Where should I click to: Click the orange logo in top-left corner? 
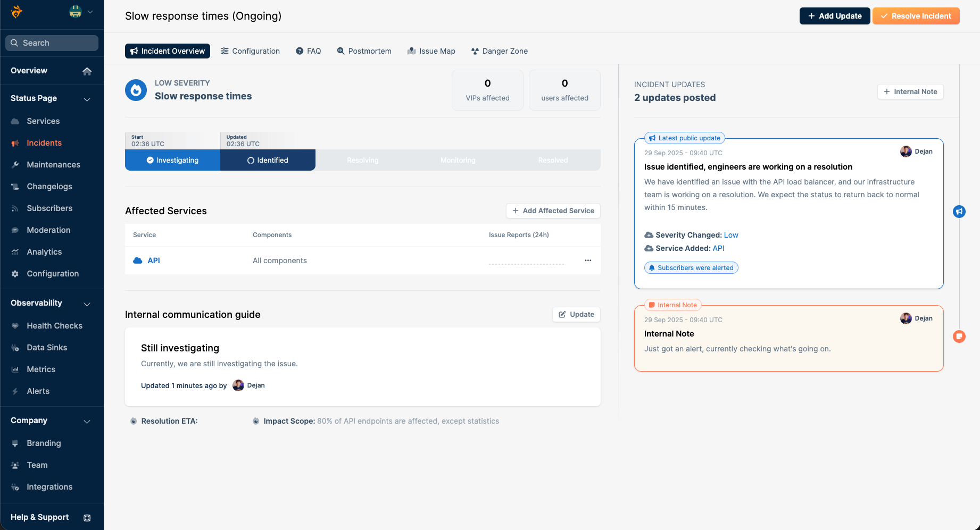16,12
